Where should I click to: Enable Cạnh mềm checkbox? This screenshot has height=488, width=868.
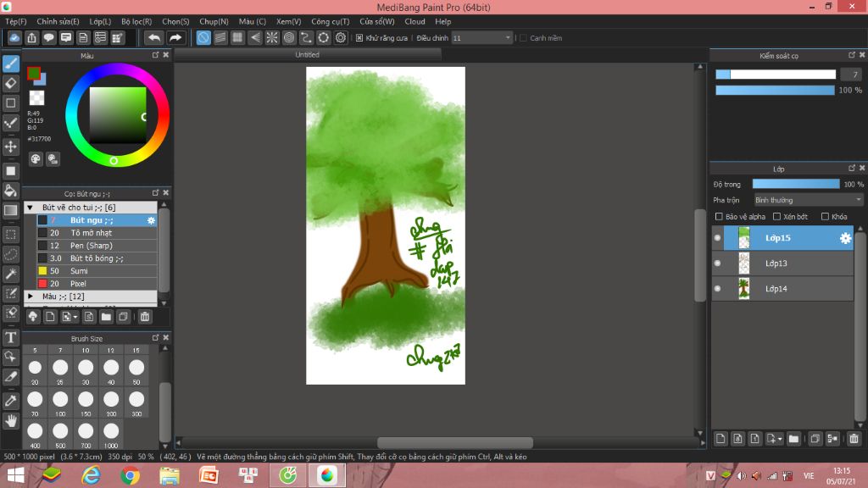pos(523,37)
